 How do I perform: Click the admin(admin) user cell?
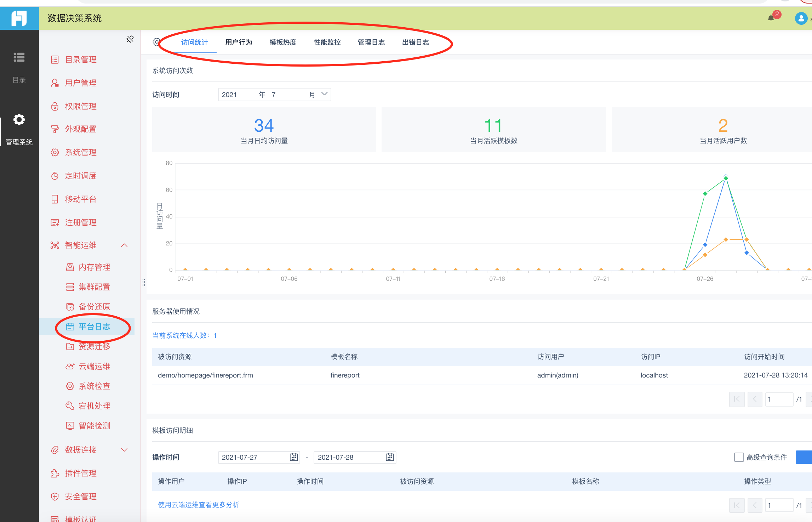[558, 375]
